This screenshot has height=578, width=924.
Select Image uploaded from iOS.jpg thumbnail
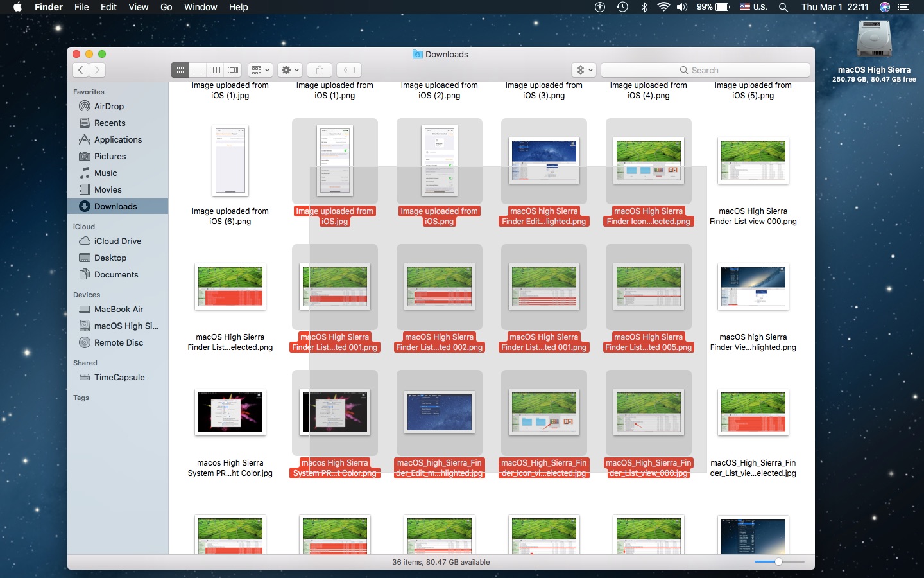coord(335,161)
